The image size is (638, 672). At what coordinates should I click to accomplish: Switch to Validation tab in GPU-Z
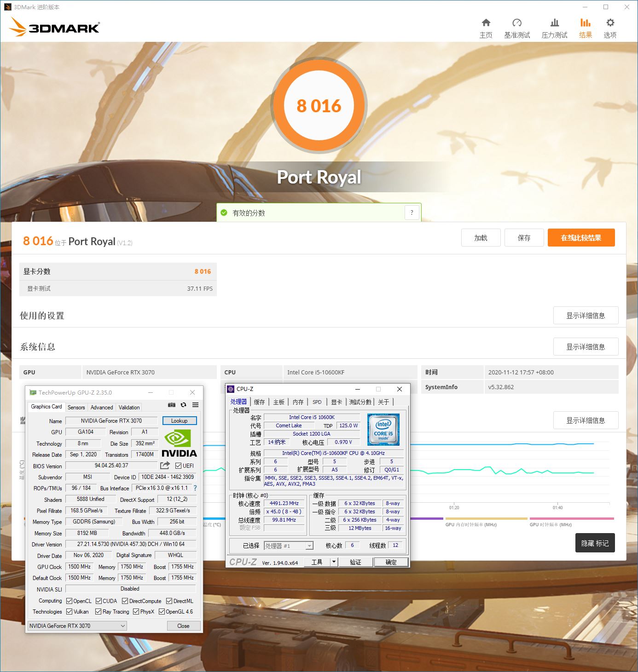[x=129, y=408]
